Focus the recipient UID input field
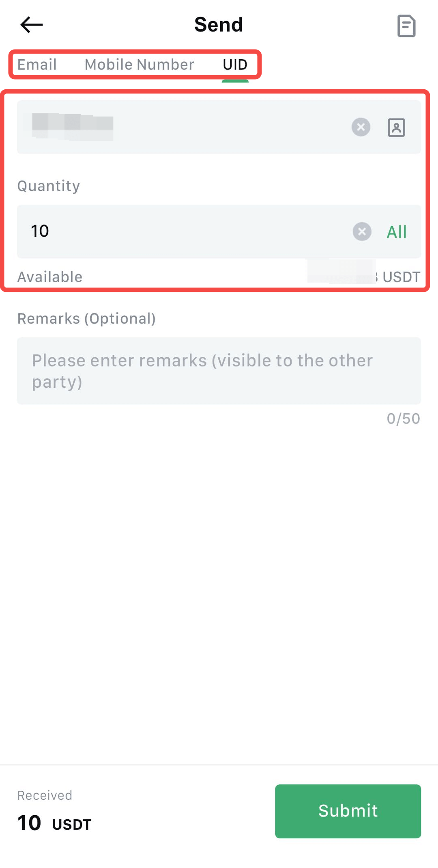The width and height of the screenshot is (438, 868). [182, 127]
